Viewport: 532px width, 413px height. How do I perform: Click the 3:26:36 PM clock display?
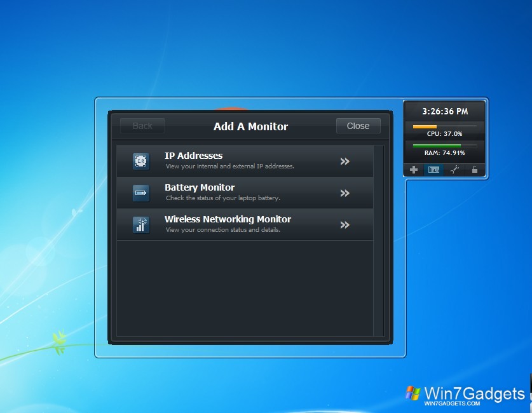445,111
